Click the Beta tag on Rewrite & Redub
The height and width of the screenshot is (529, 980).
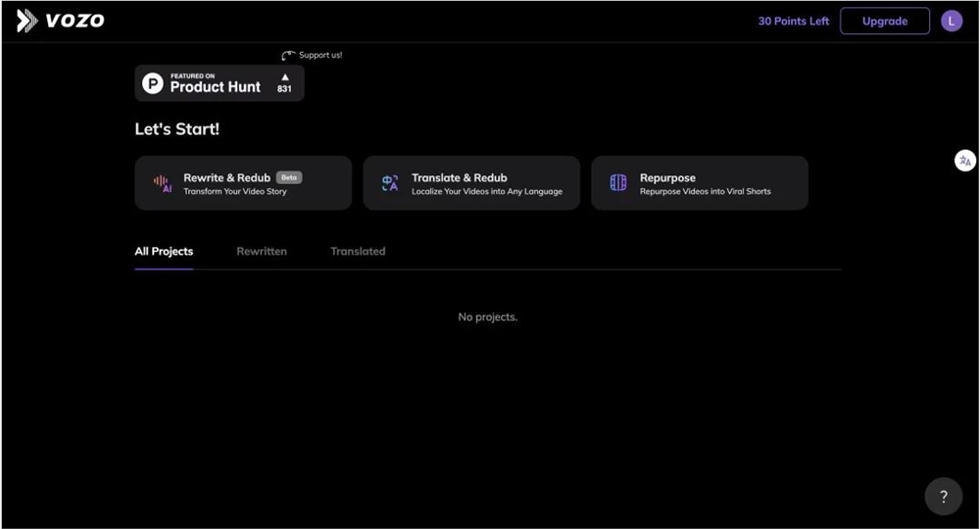pyautogui.click(x=289, y=177)
